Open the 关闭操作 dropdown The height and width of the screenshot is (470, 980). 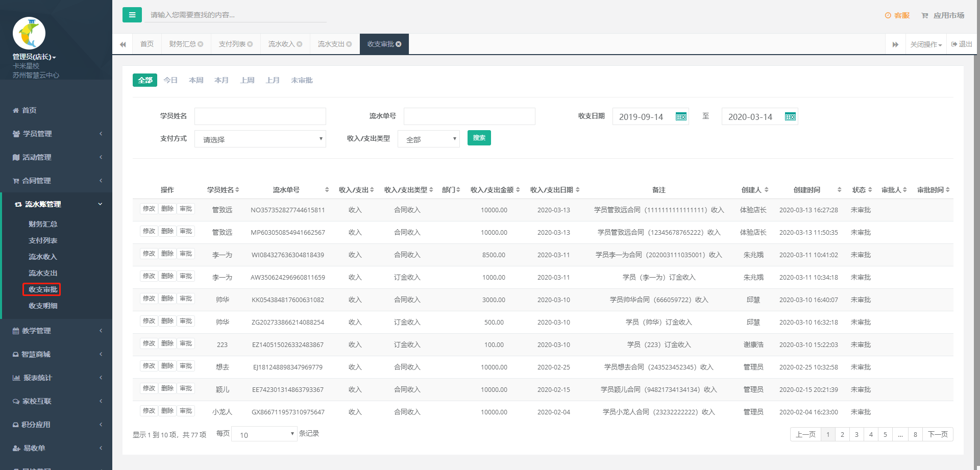[926, 44]
